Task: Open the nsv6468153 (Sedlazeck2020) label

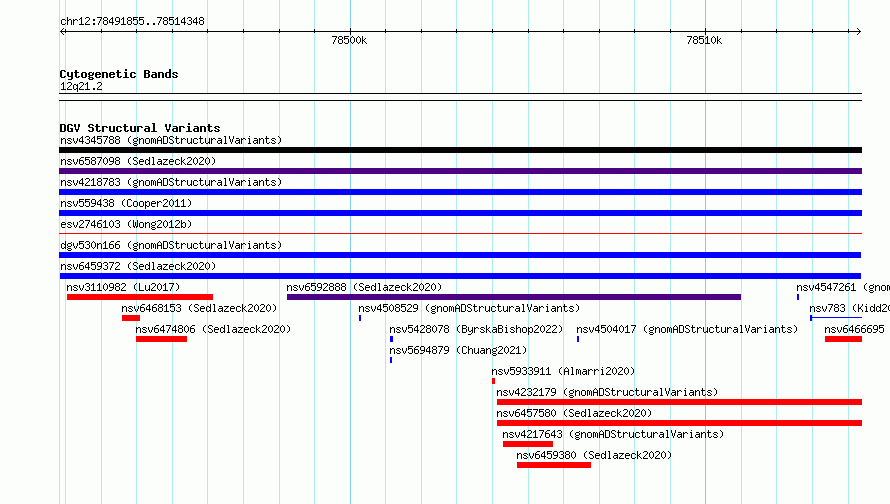Action: click(199, 308)
